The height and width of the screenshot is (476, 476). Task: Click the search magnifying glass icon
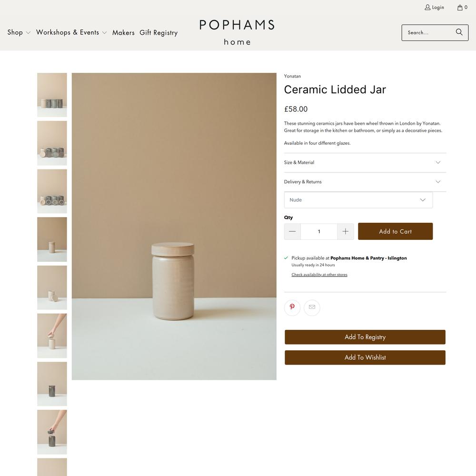pos(459,32)
